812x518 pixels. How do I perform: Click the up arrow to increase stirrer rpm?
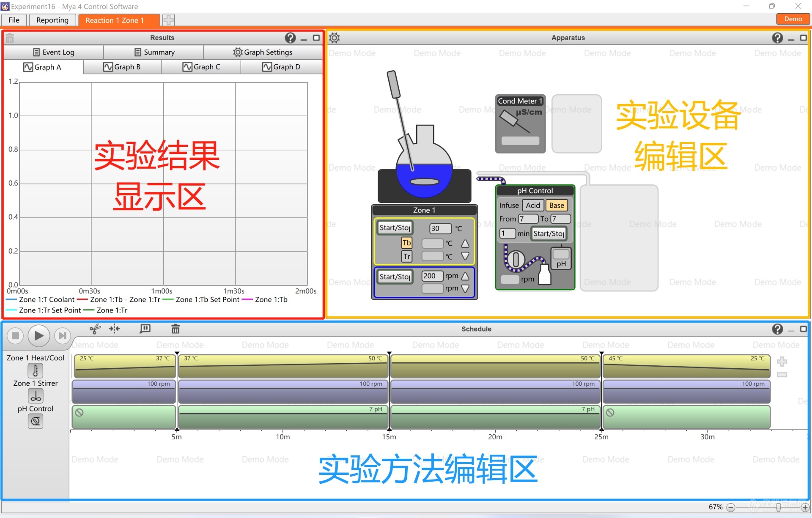465,276
